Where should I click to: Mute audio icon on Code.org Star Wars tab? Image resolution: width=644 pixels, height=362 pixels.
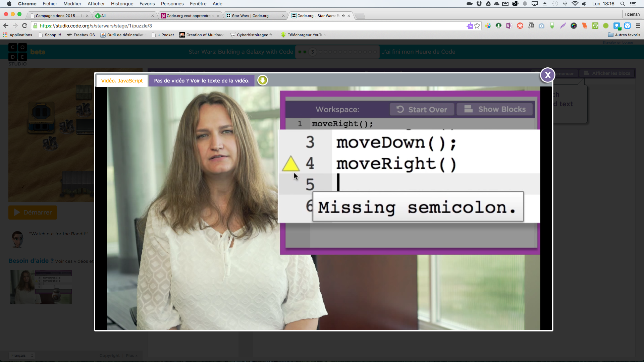(x=343, y=16)
